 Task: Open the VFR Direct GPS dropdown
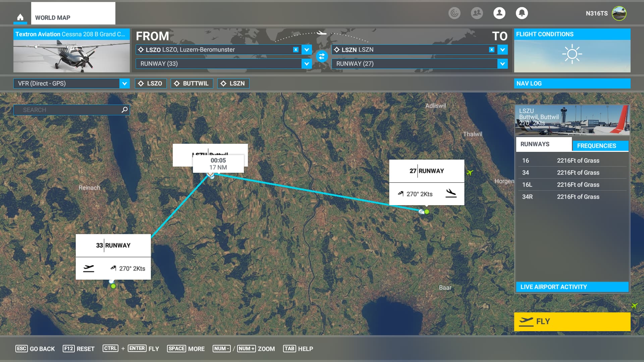pos(124,83)
